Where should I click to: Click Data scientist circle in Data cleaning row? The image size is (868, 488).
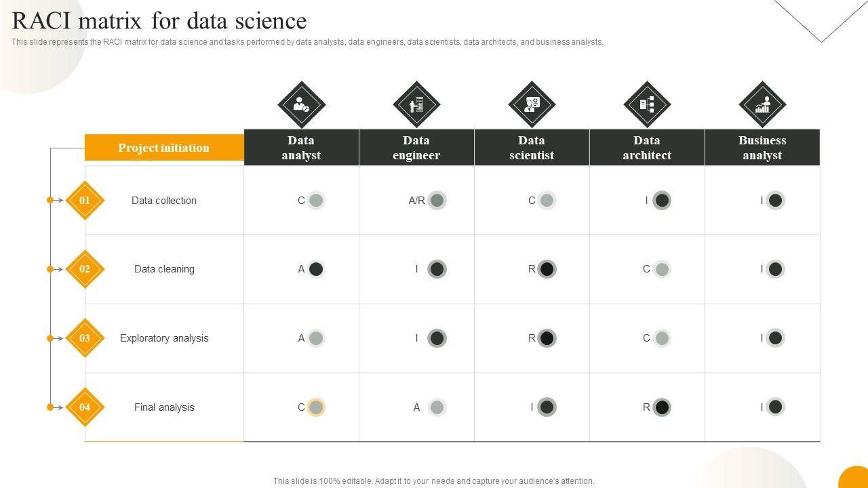click(547, 269)
